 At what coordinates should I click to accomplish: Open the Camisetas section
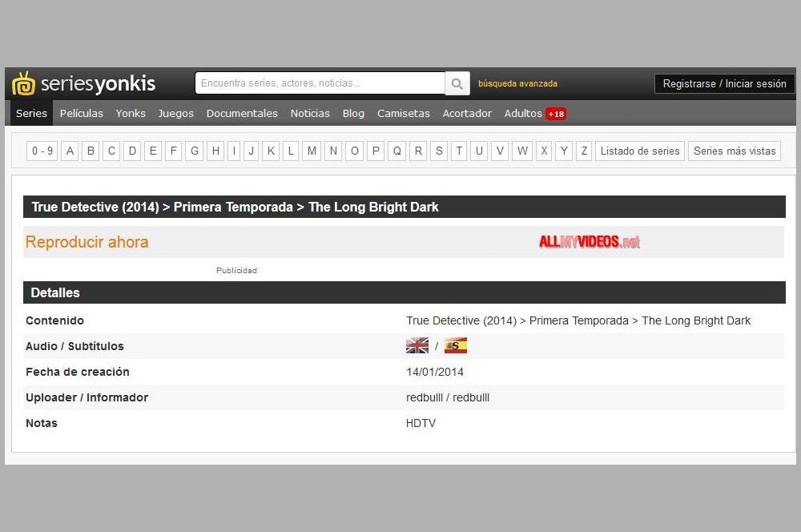404,114
